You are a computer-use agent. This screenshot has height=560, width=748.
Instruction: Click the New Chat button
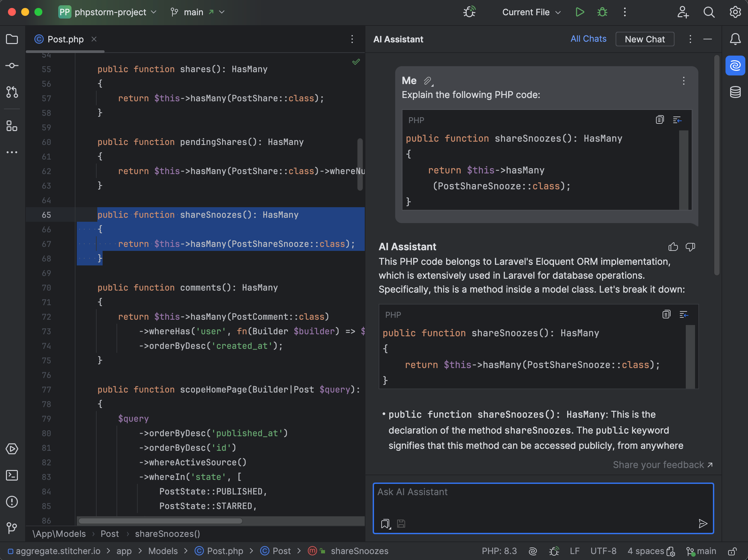pos(644,39)
